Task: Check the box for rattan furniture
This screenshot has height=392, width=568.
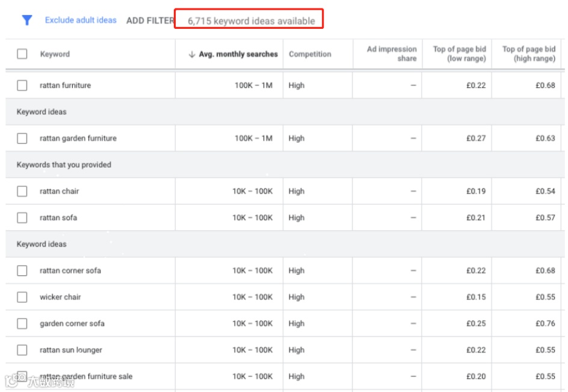Action: pyautogui.click(x=22, y=85)
